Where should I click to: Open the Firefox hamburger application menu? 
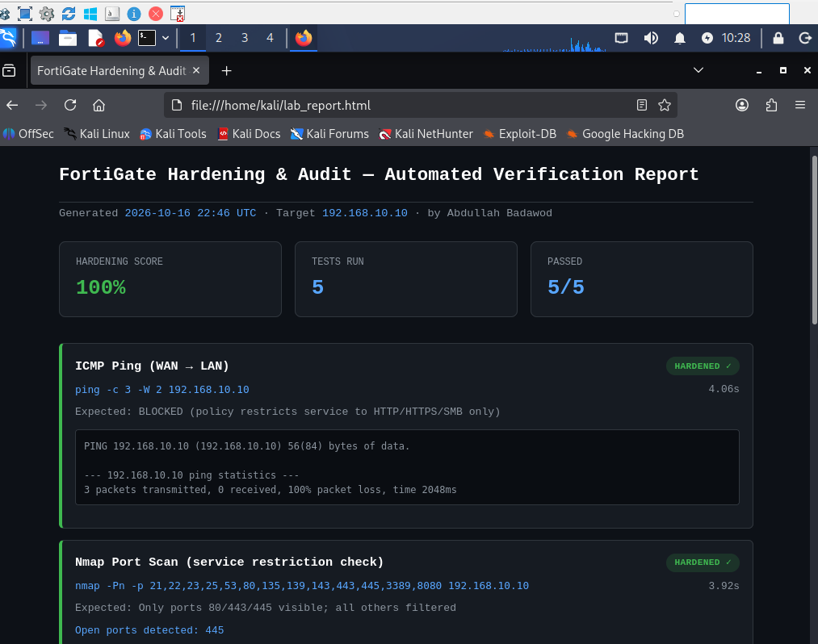799,106
